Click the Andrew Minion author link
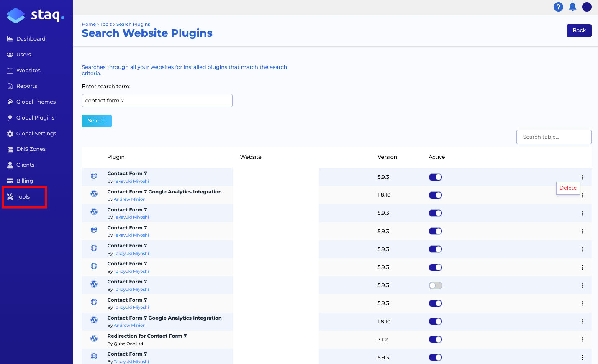 pyautogui.click(x=129, y=199)
